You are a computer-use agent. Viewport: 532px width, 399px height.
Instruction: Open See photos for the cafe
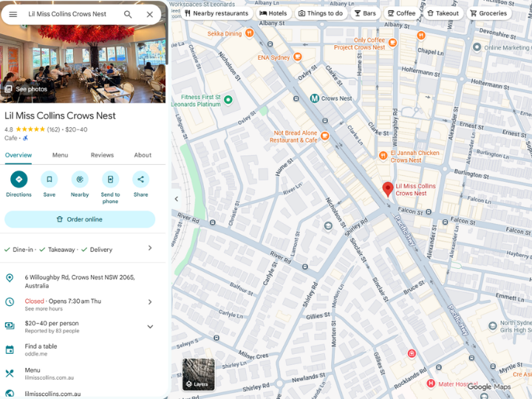26,89
